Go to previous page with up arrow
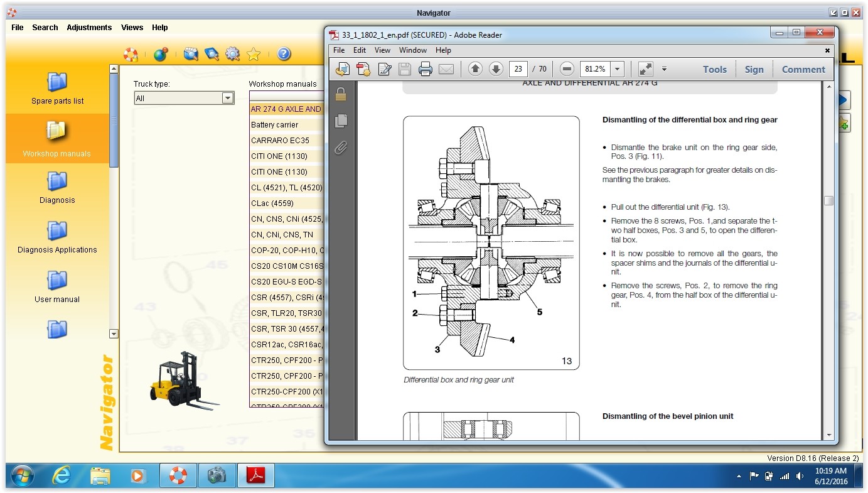This screenshot has width=868, height=493. coord(475,69)
